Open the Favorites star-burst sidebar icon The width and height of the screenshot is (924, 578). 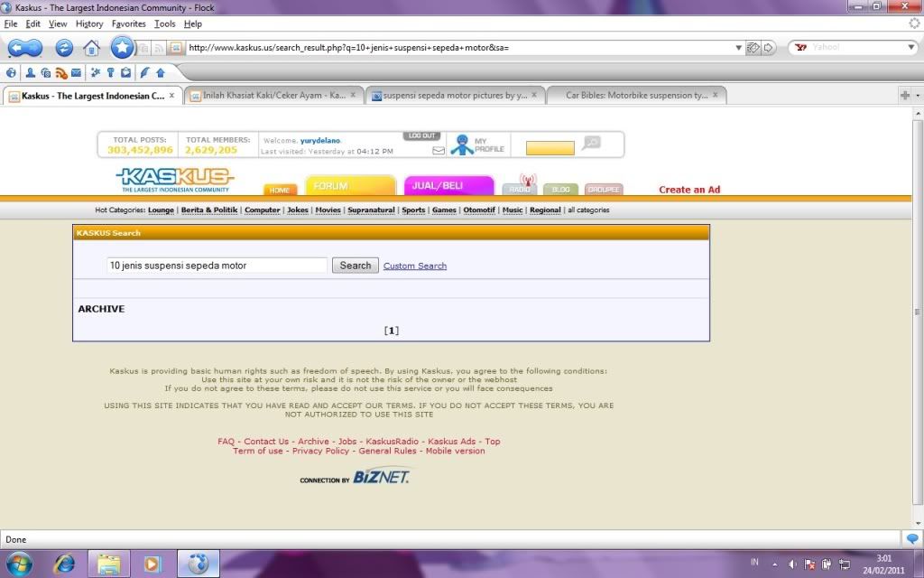coord(95,72)
